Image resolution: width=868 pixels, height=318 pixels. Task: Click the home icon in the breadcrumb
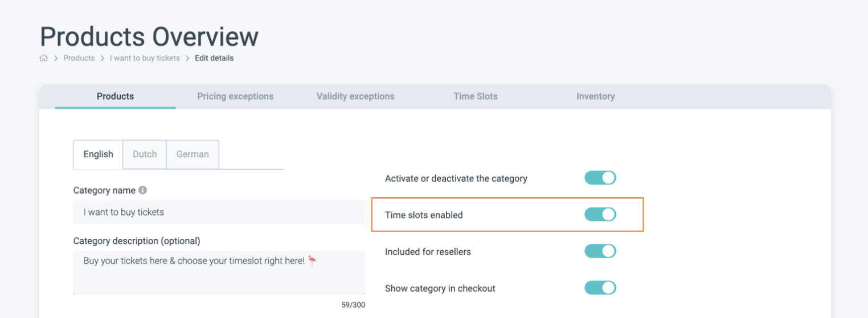coord(44,58)
